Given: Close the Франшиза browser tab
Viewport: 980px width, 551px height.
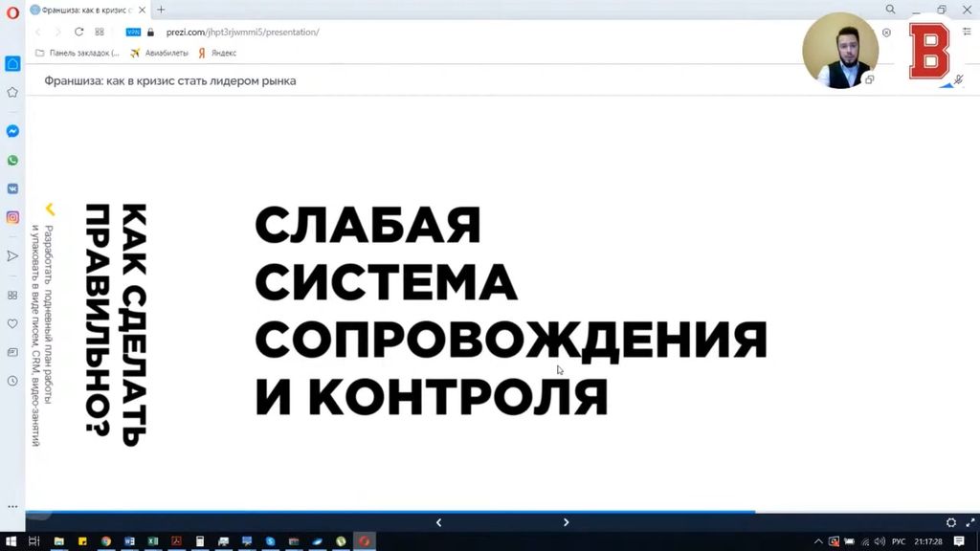Looking at the screenshot, I should tap(142, 10).
